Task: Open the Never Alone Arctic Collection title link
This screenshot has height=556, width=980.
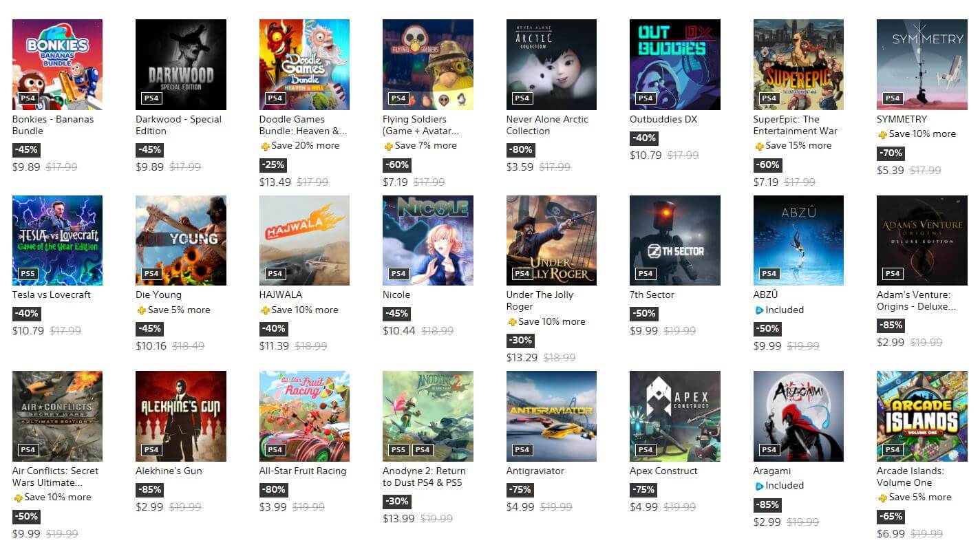Action: (547, 125)
